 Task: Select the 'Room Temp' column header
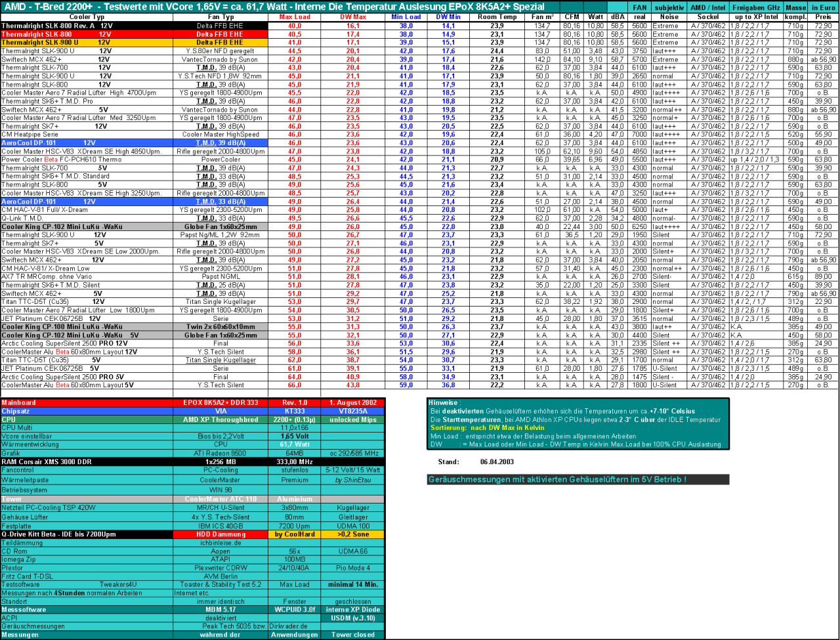(x=497, y=16)
